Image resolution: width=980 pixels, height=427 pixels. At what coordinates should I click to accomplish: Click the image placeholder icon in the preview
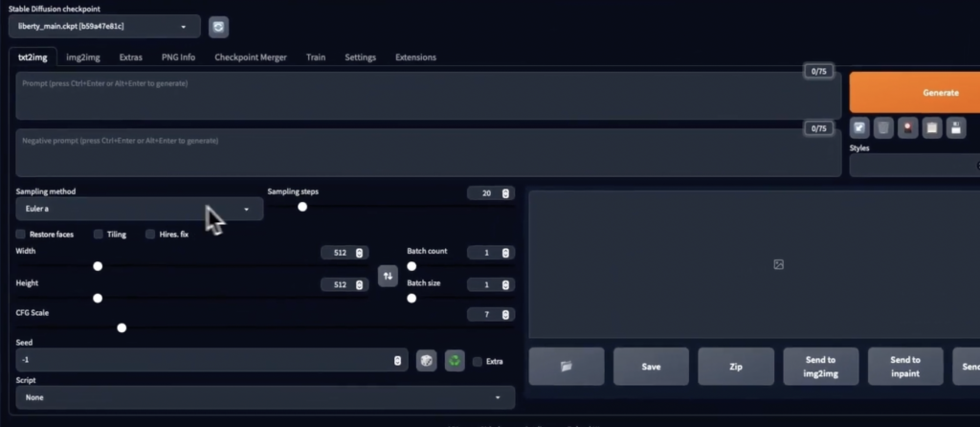[x=778, y=264]
